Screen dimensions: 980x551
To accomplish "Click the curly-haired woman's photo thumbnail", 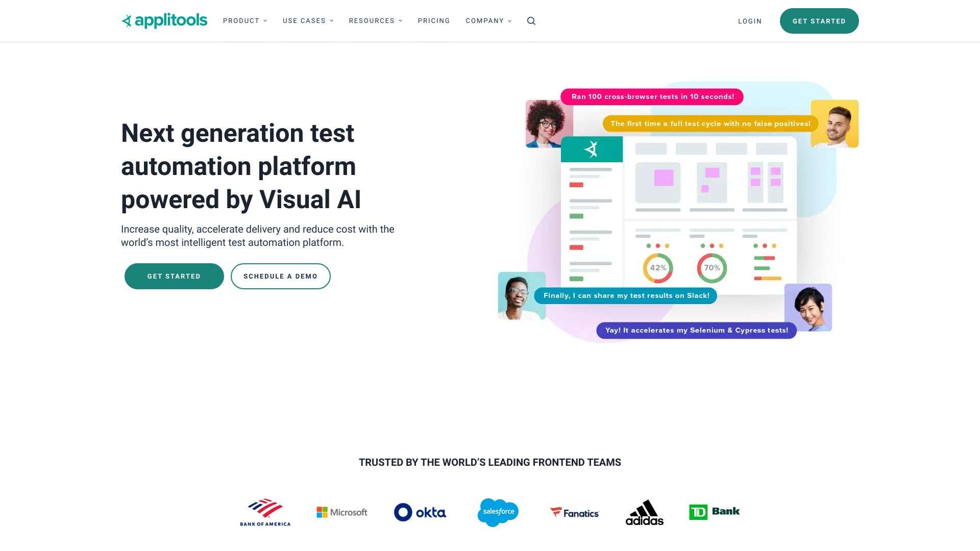I will click(x=549, y=123).
